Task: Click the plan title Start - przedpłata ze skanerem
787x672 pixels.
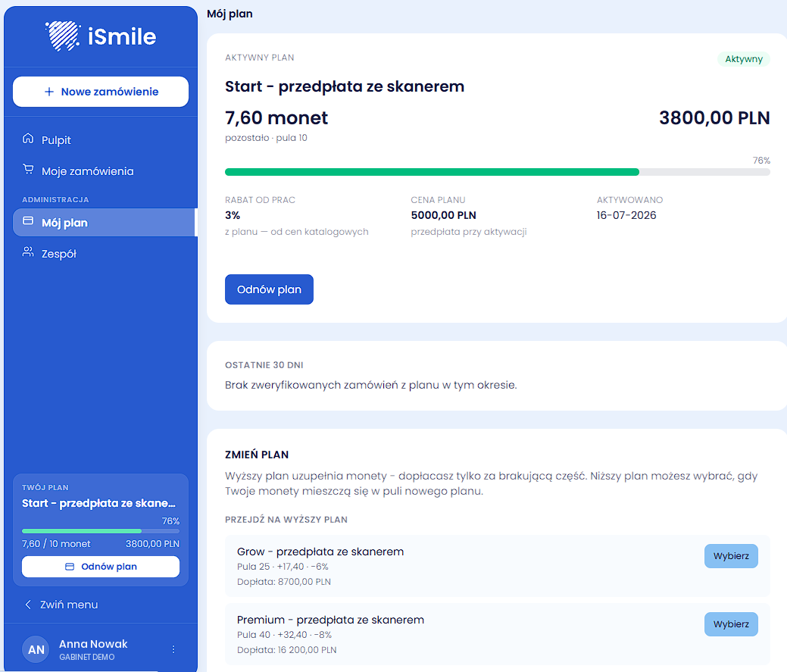Action: pyautogui.click(x=345, y=86)
